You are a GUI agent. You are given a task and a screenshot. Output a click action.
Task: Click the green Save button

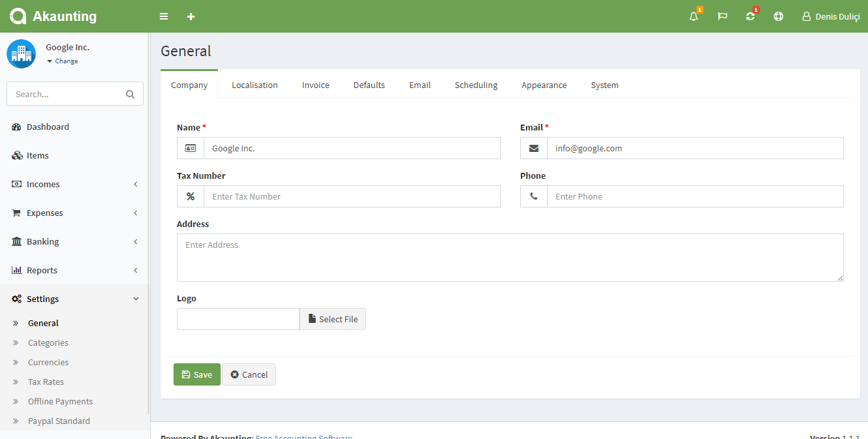tap(197, 374)
